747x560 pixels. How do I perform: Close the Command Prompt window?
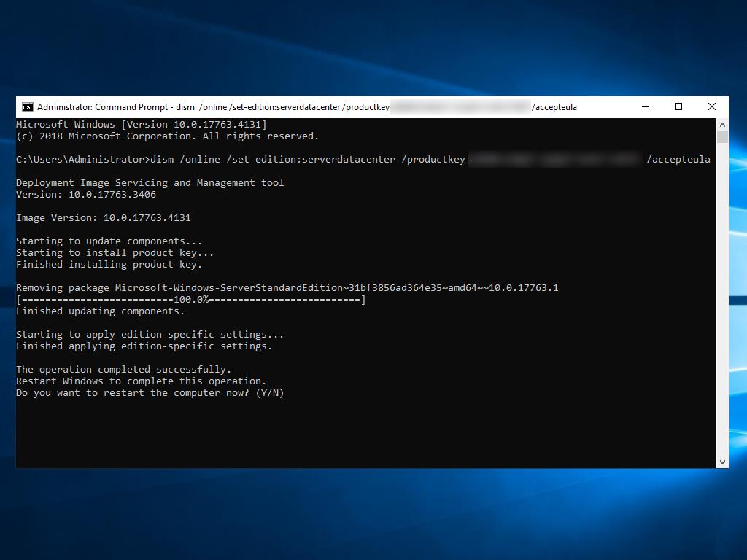point(712,107)
